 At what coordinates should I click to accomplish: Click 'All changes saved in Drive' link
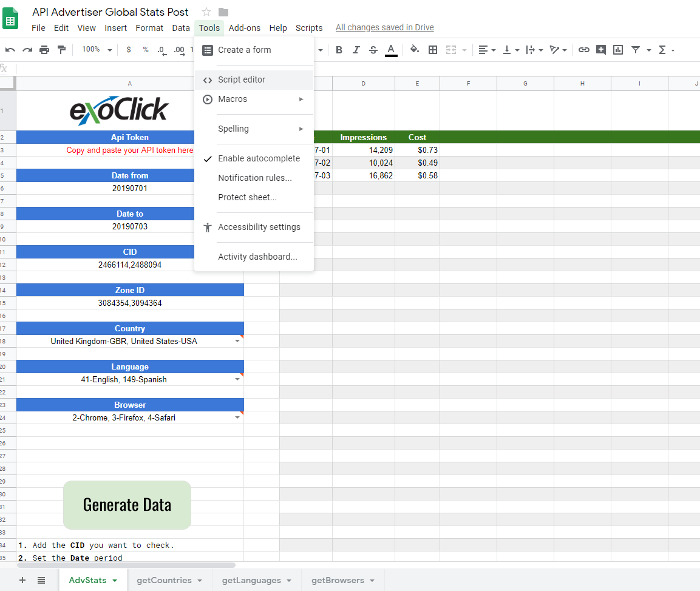pyautogui.click(x=385, y=28)
